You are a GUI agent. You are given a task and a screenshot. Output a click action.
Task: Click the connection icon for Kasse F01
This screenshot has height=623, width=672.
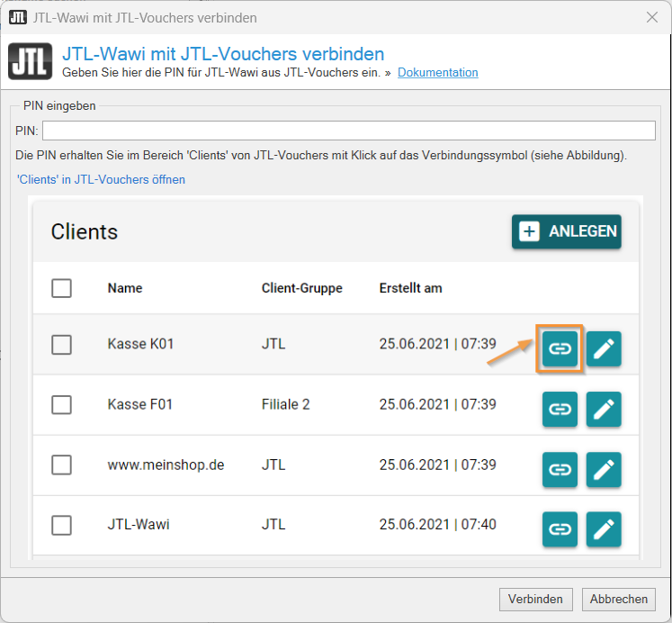(560, 409)
